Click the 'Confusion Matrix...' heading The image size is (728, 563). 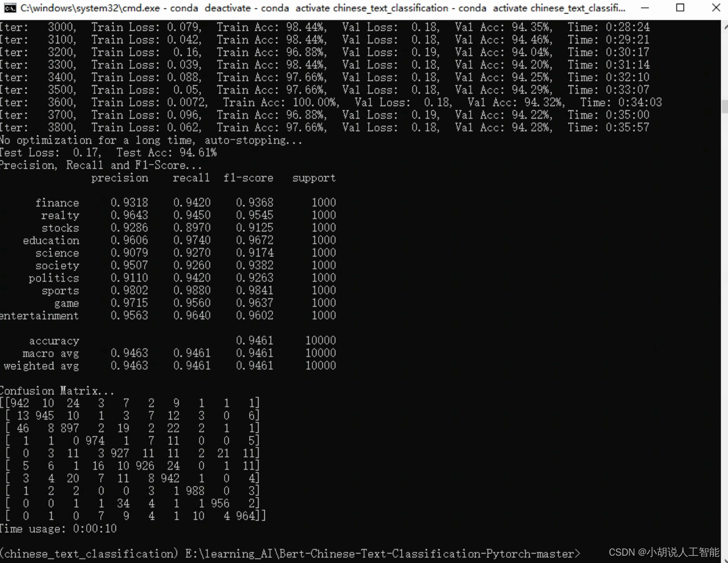pos(57,391)
